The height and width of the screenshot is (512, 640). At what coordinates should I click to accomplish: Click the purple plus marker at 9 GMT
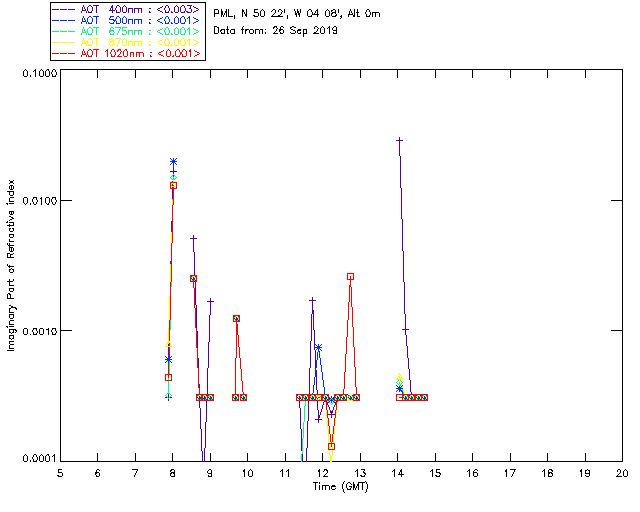(210, 301)
